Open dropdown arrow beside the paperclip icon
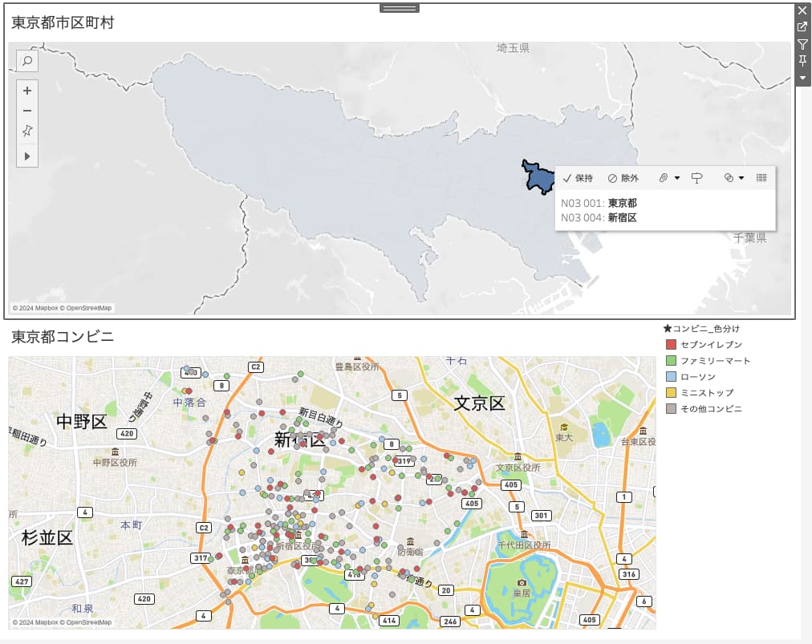812x644 pixels. [x=677, y=178]
